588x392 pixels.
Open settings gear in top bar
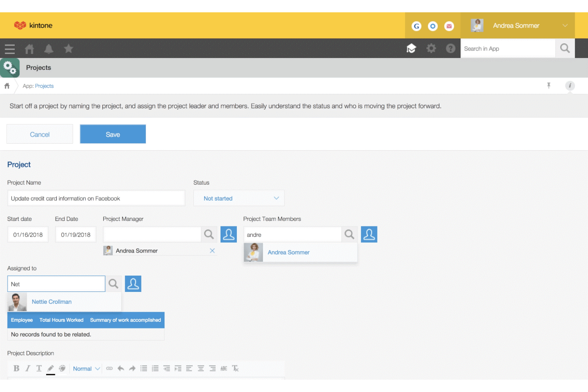431,48
